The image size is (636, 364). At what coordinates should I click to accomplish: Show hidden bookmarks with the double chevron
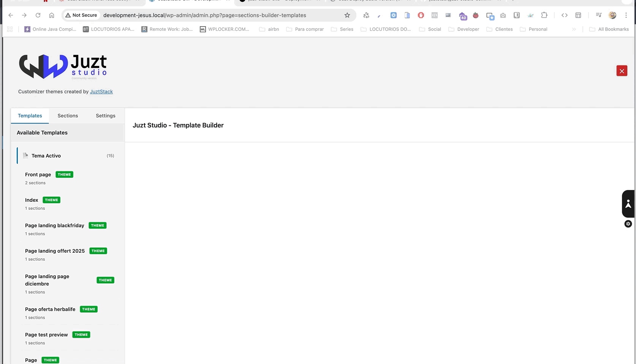(x=574, y=29)
